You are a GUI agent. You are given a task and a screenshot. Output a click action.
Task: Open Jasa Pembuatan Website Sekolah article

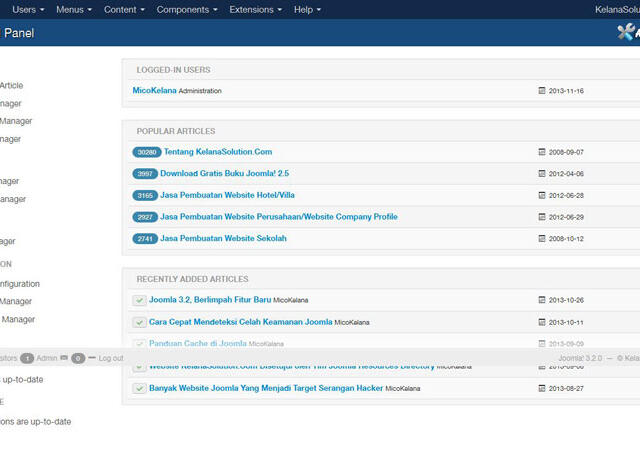(223, 238)
